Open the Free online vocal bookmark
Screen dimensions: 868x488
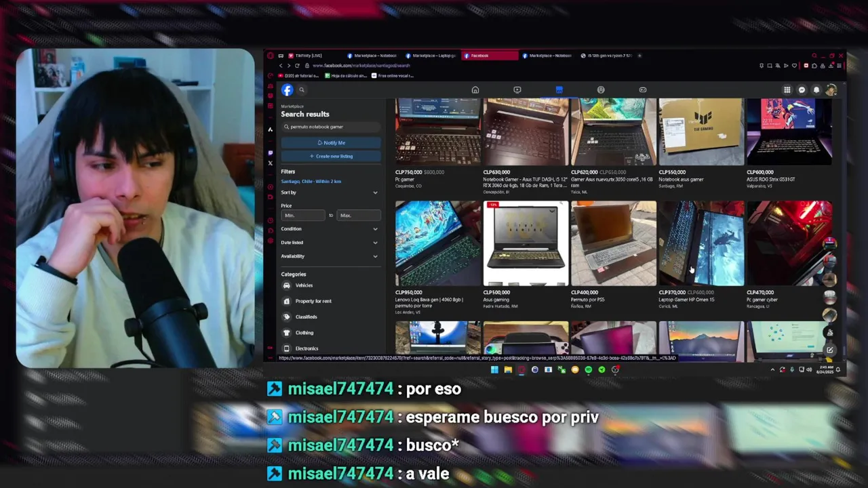tap(393, 76)
